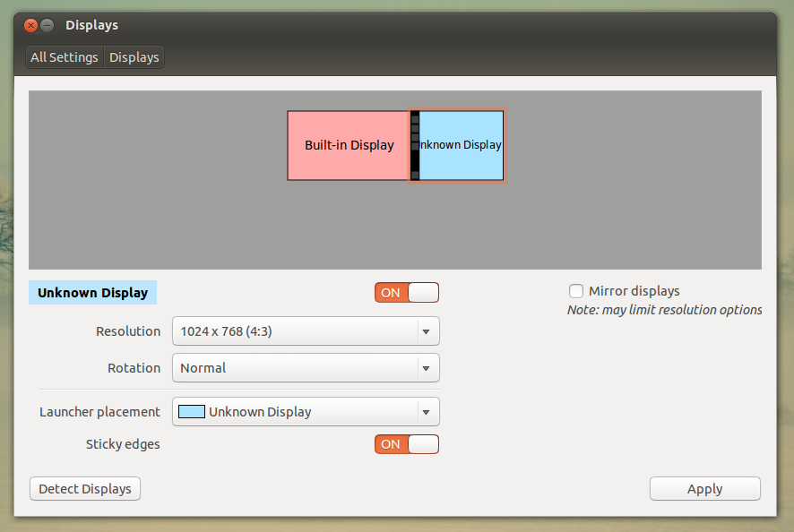Open the Rotation dropdown
Viewport: 794px width, 532px height.
coord(305,367)
